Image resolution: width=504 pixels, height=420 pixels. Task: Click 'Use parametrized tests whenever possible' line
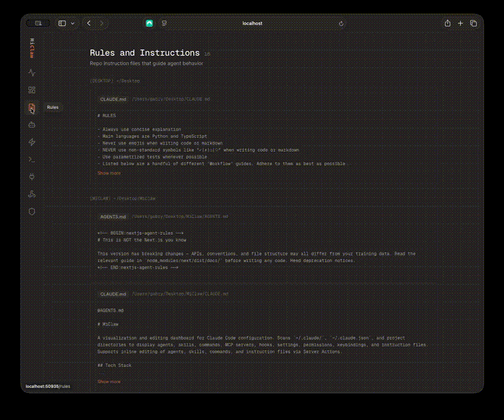click(x=152, y=157)
